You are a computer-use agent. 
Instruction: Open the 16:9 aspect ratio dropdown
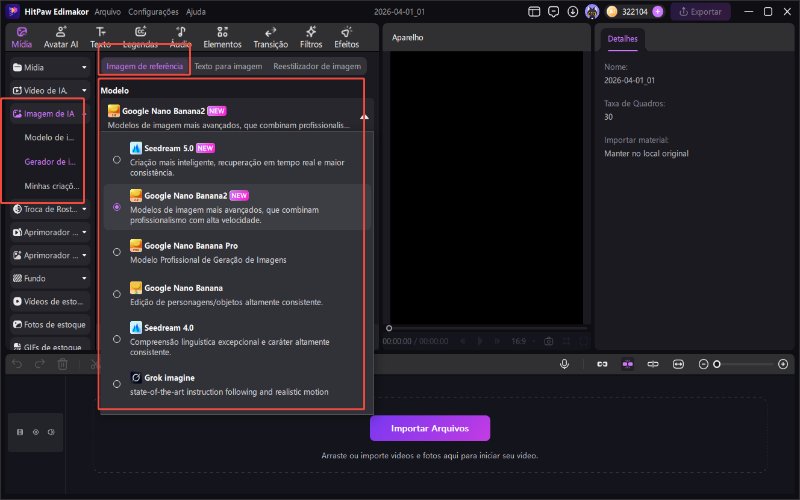click(x=522, y=341)
